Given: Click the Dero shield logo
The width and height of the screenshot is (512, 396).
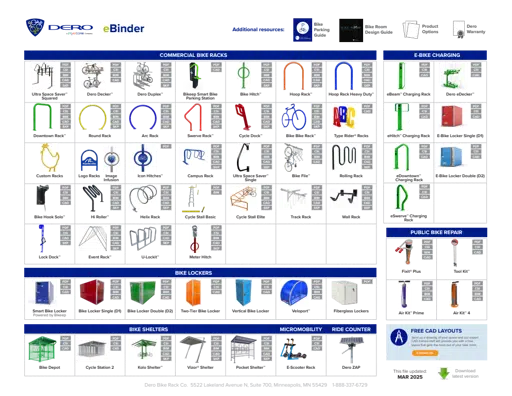Looking at the screenshot, I should 35,27.
